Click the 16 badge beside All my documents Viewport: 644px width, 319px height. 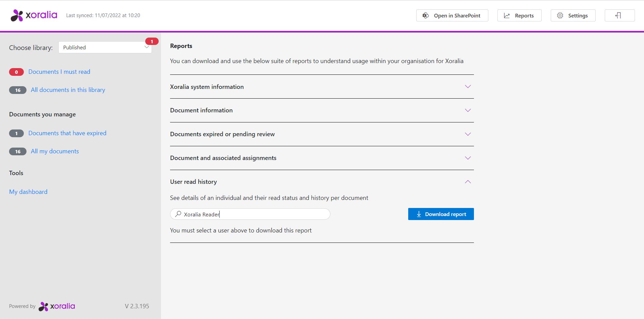[18, 151]
